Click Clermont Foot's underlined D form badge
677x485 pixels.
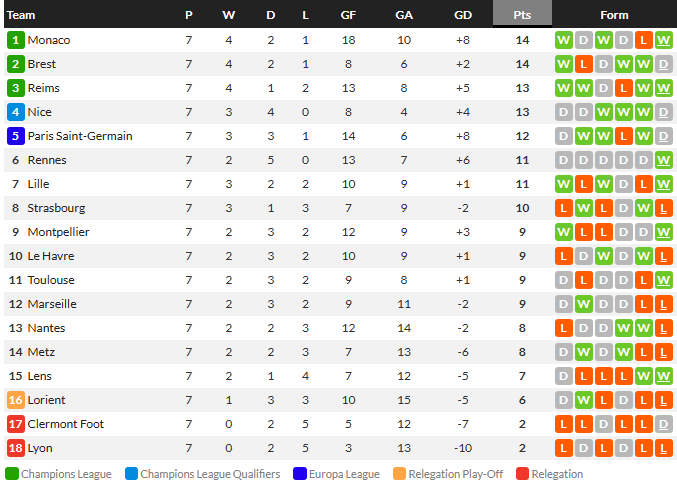click(x=664, y=424)
